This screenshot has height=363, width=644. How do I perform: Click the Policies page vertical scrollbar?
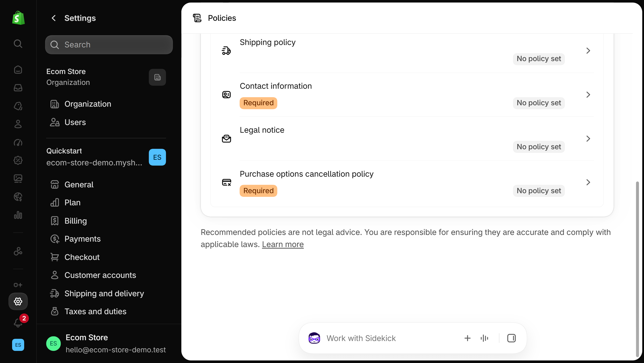[638, 269]
